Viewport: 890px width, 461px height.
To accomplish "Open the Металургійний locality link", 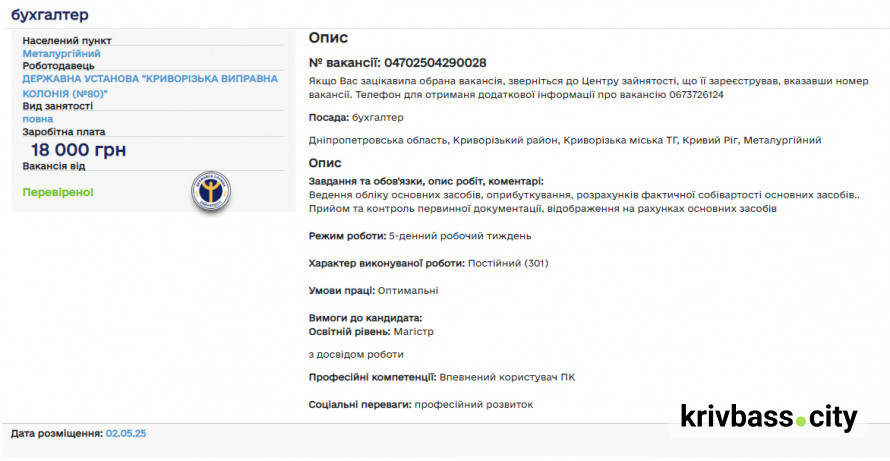I will coord(61,53).
